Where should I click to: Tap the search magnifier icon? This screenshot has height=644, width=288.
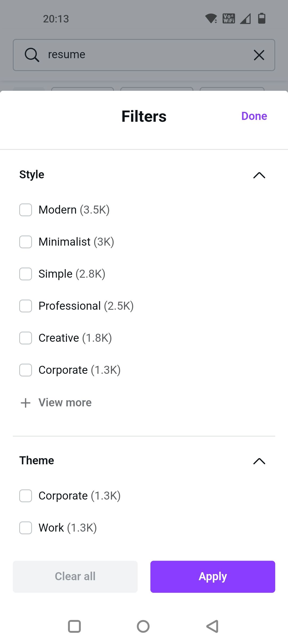pyautogui.click(x=32, y=55)
